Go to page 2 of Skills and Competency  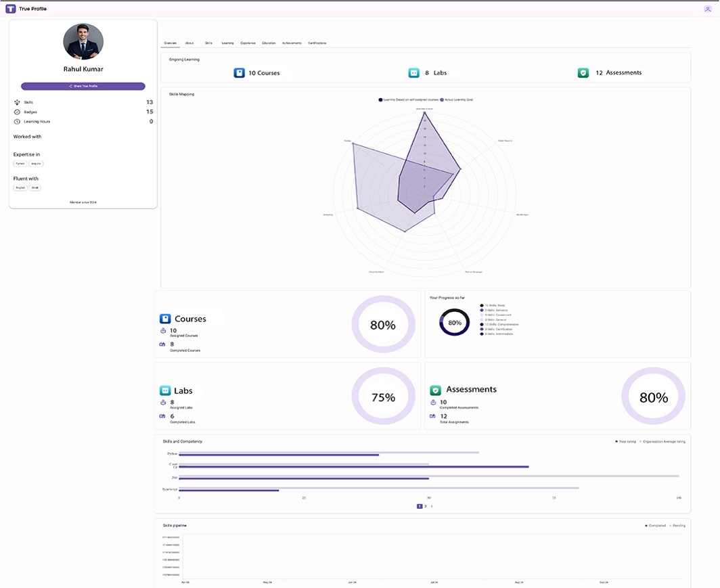(426, 506)
